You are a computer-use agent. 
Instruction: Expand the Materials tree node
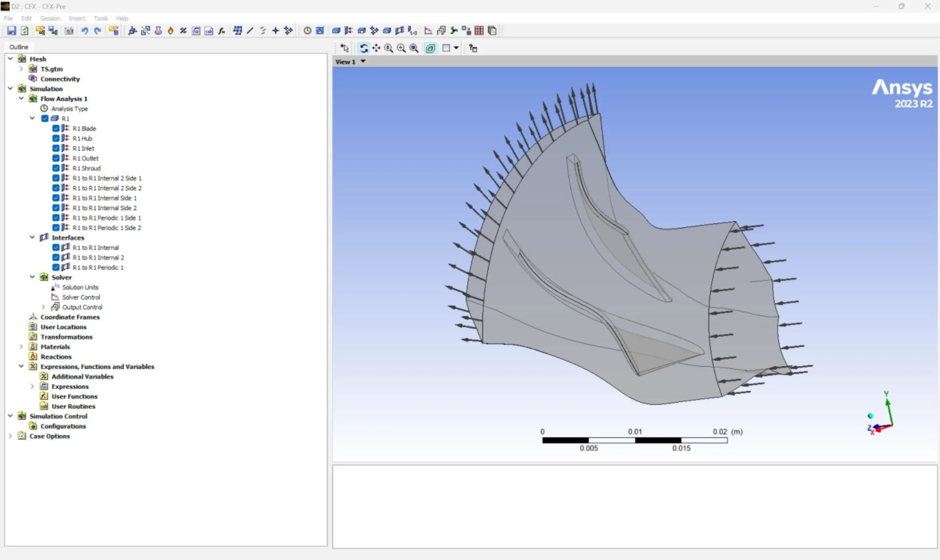pos(21,346)
